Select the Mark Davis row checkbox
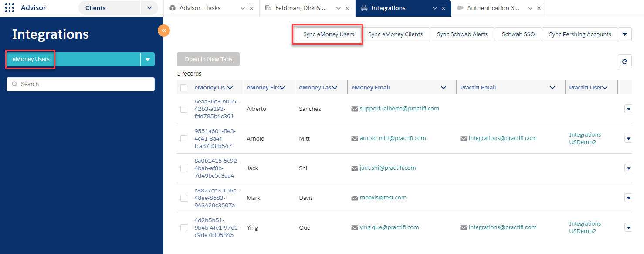Image resolution: width=644 pixels, height=254 pixels. (x=184, y=198)
